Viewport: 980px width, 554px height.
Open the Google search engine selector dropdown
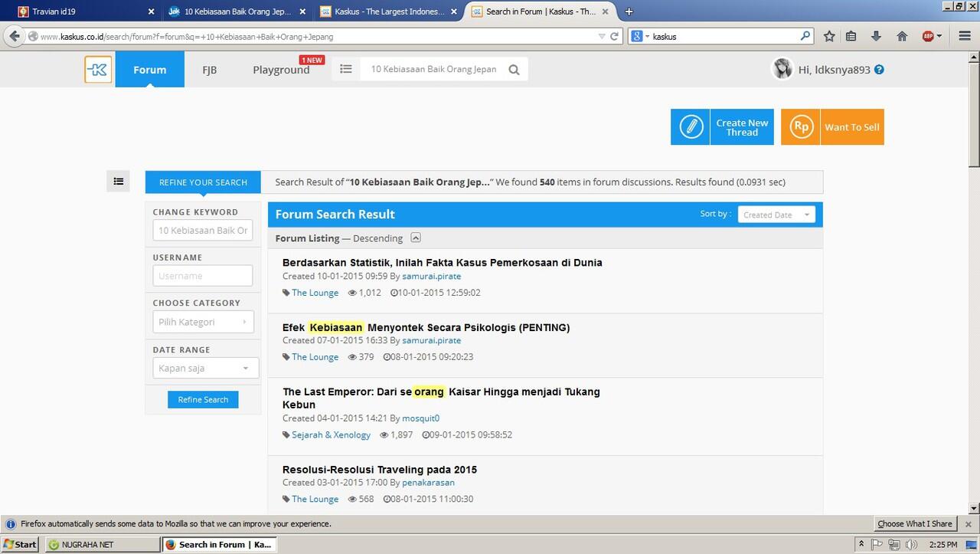(639, 36)
